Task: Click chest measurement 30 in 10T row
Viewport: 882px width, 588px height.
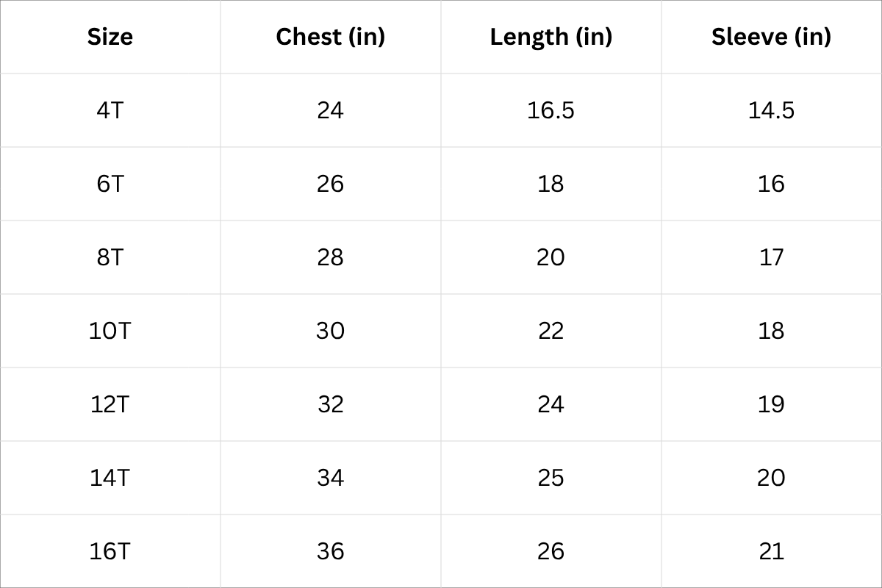Action: (x=331, y=331)
